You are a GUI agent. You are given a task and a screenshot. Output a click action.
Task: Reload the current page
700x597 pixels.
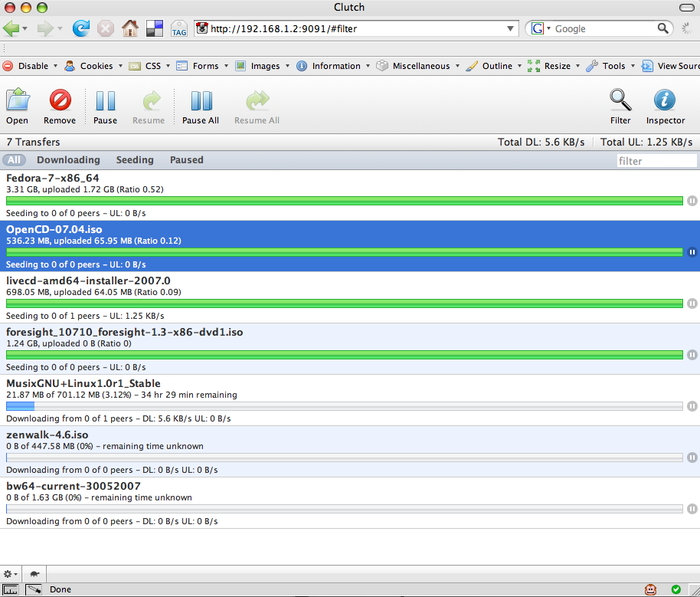click(81, 28)
